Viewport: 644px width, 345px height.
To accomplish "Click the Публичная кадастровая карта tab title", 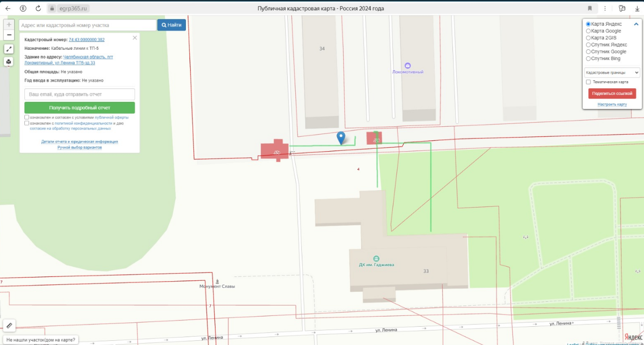I will click(321, 8).
